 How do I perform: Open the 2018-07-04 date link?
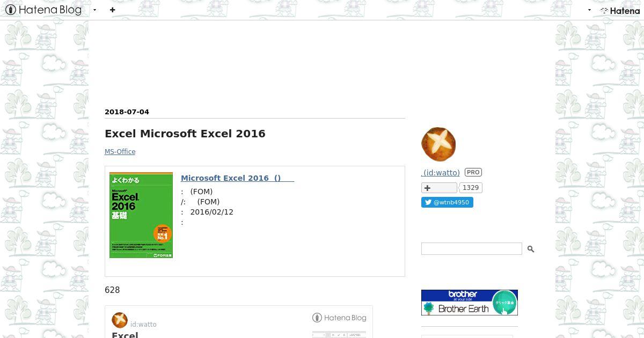coord(127,112)
